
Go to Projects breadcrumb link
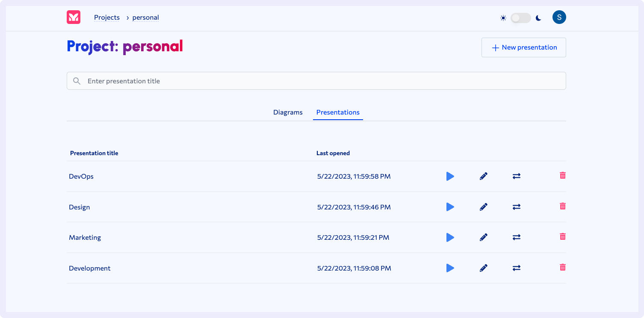tap(107, 18)
